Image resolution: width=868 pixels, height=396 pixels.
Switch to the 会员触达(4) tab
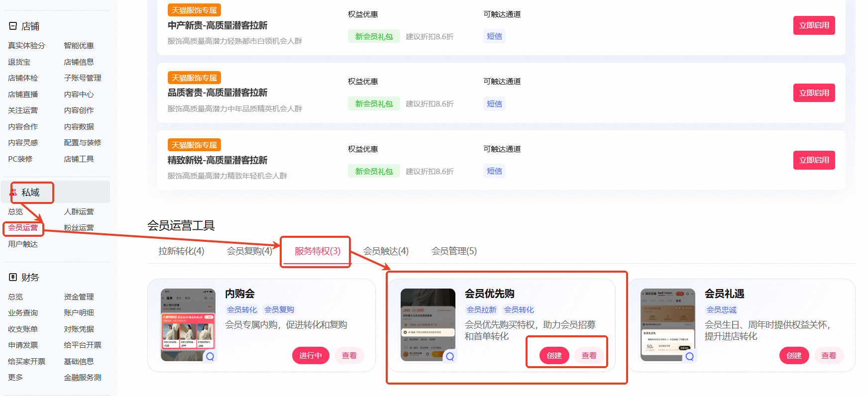point(386,251)
